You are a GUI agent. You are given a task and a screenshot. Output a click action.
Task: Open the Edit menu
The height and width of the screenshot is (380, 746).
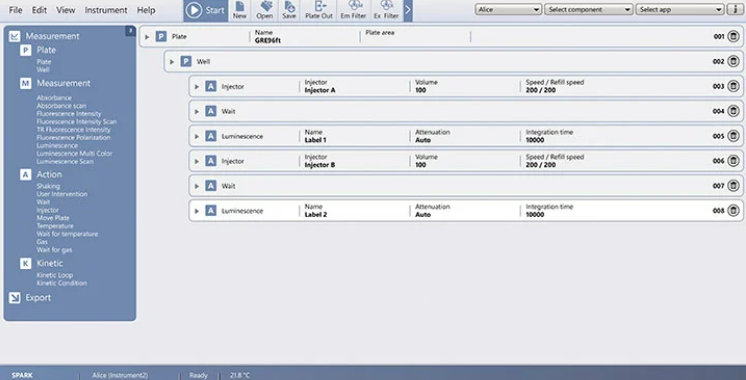click(39, 10)
